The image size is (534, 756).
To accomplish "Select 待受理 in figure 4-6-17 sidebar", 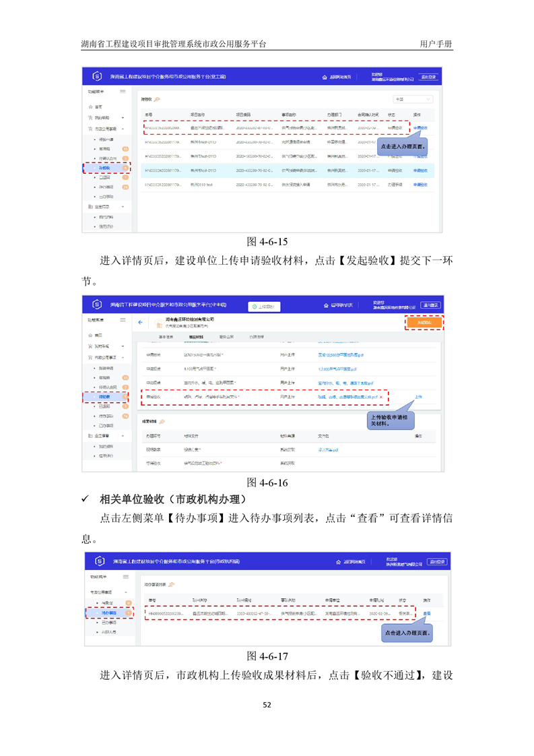I will point(107,603).
